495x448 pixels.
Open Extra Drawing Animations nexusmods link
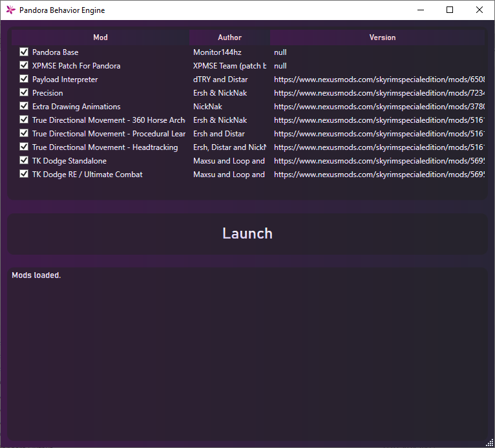[379, 107]
